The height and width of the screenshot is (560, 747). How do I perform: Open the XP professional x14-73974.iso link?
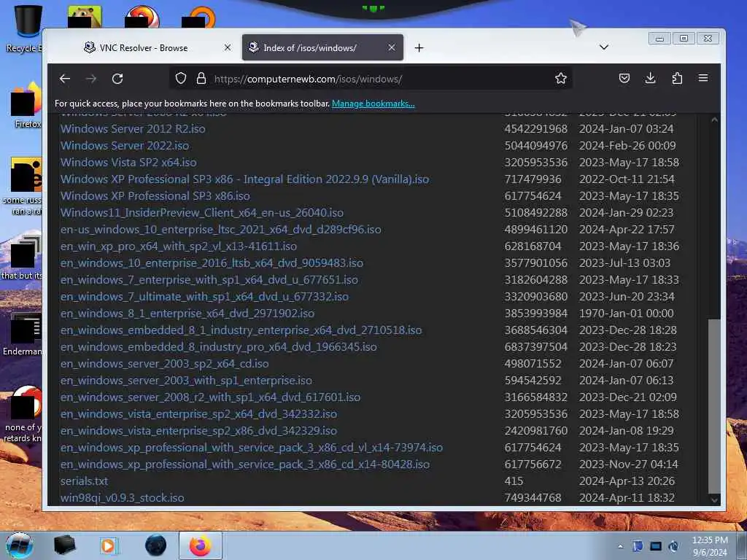[252, 447]
